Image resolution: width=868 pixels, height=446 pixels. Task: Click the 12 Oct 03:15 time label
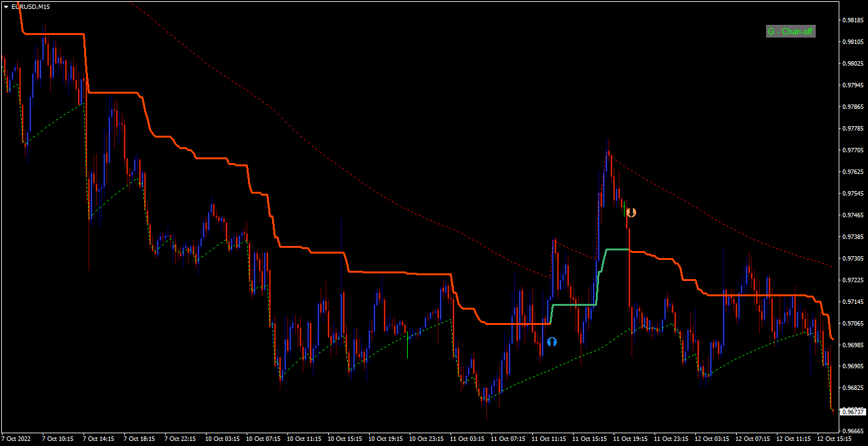click(x=712, y=439)
